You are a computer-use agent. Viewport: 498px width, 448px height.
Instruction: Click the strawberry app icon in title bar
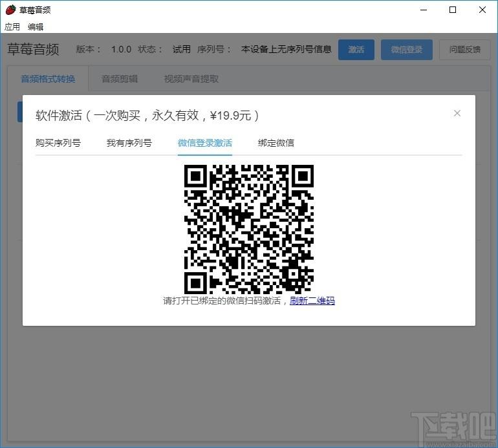tap(11, 10)
